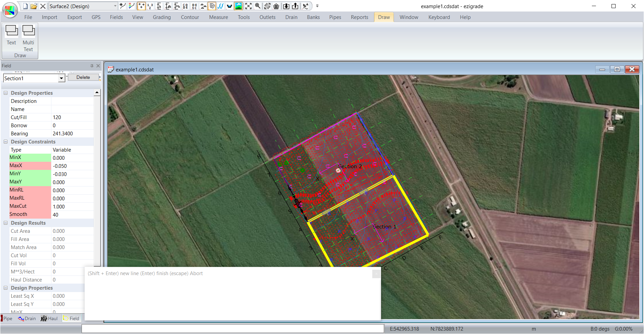The height and width of the screenshot is (334, 644).
Task: Click the ezigrade application logo button
Action: point(10,10)
